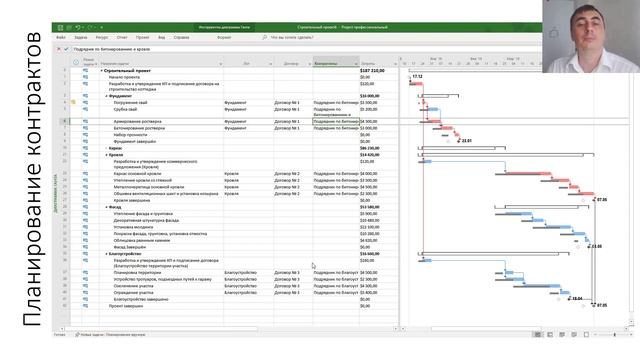Open the Задача ribbon tab
Screen dimensions: 640x360
pos(81,37)
